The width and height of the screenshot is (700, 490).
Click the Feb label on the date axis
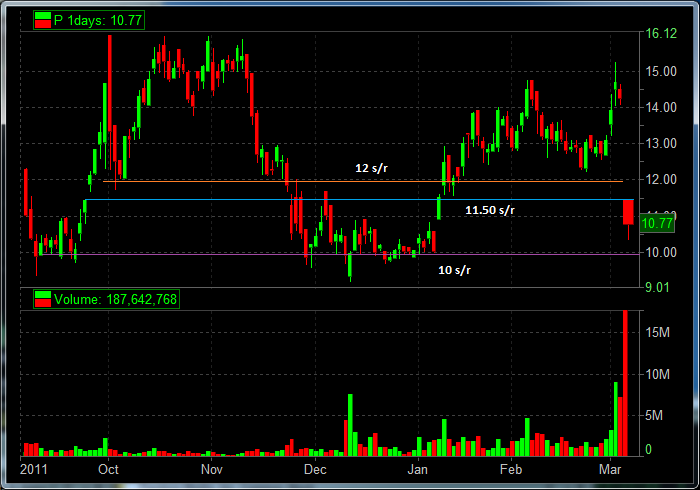pyautogui.click(x=510, y=469)
